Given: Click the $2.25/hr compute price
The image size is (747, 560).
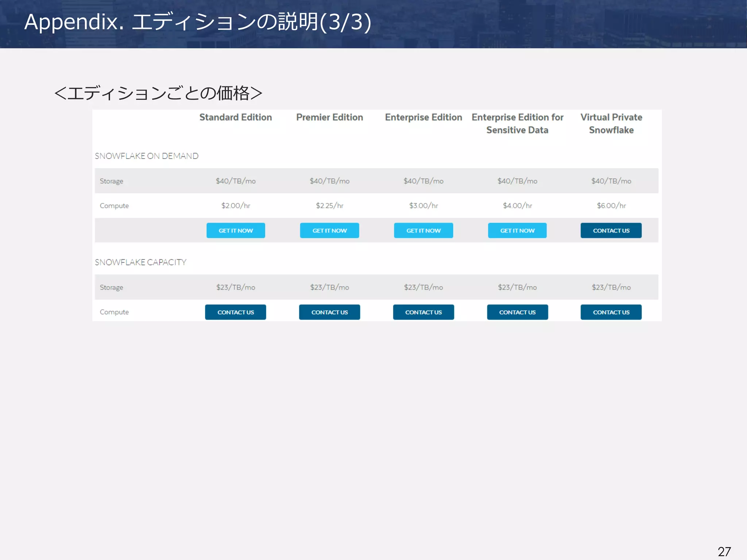Looking at the screenshot, I should (x=329, y=206).
